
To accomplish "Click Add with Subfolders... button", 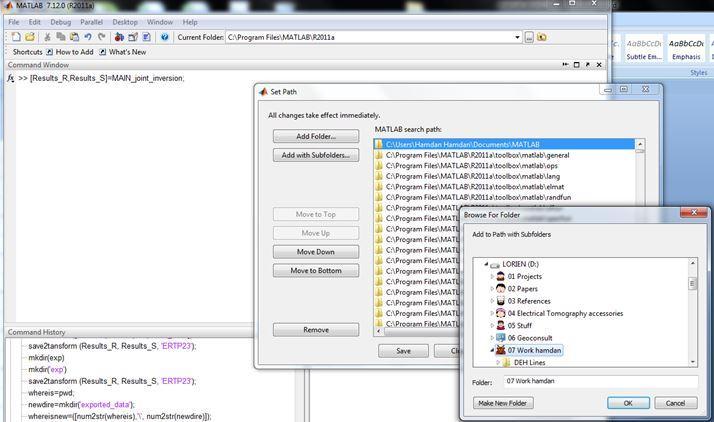I will (x=316, y=155).
